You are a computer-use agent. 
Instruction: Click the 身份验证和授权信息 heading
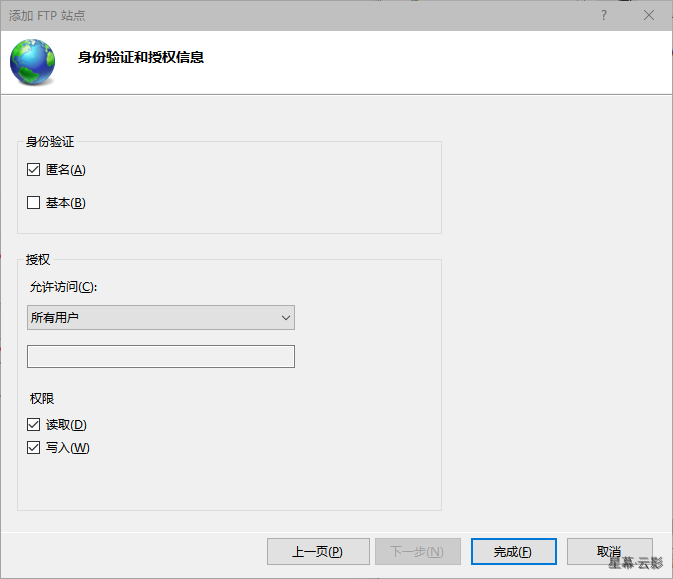coord(141,58)
